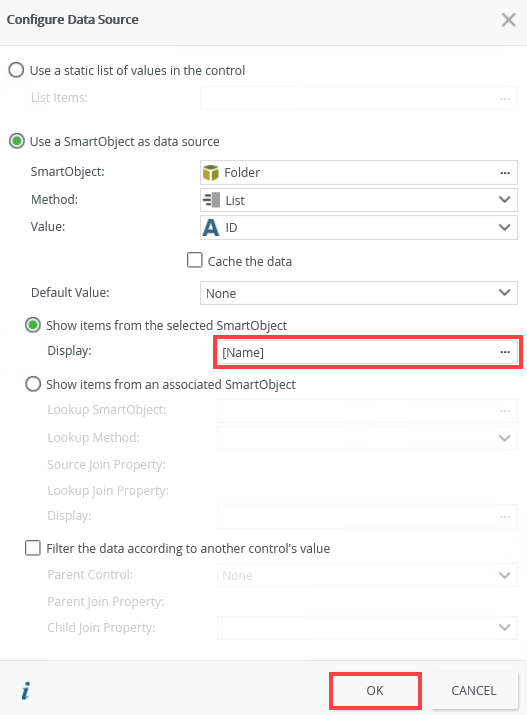
Task: Enable Cache the data checkbox
Action: 195,260
